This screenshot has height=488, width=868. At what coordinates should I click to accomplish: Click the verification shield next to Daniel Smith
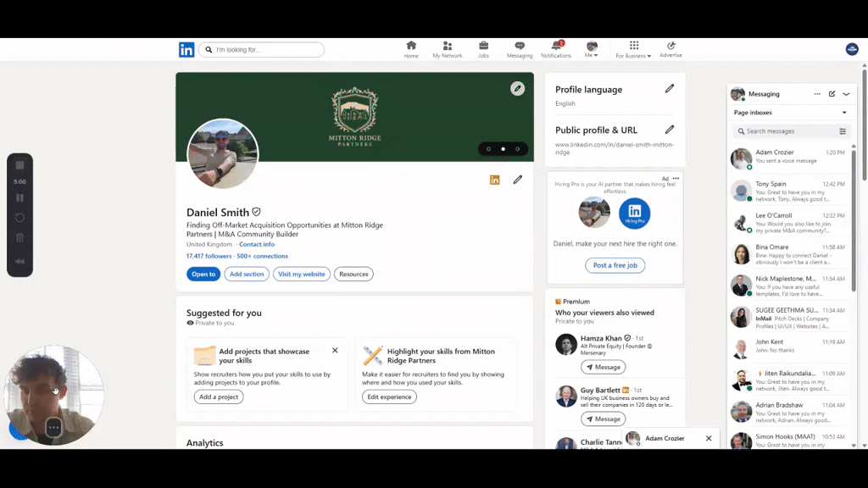(256, 212)
